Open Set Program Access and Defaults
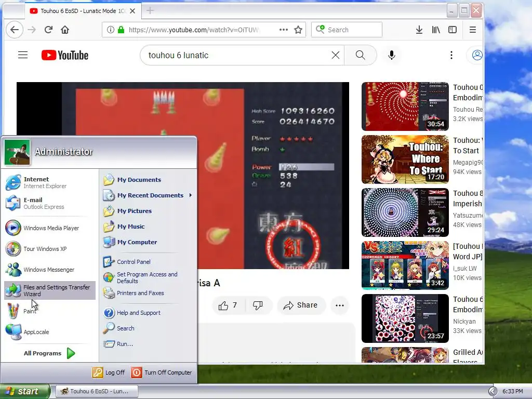Screen dimensions: 532x399 pyautogui.click(x=148, y=277)
